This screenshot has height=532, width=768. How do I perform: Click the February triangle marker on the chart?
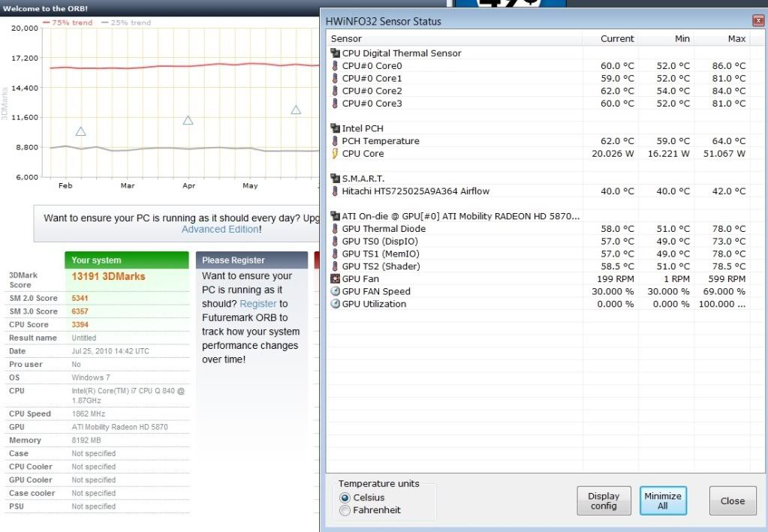point(81,131)
